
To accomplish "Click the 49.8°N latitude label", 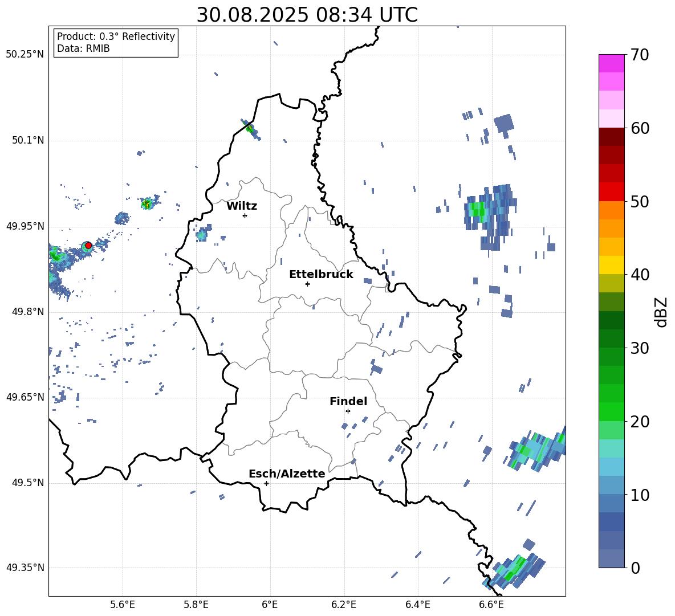I will 27,312.
